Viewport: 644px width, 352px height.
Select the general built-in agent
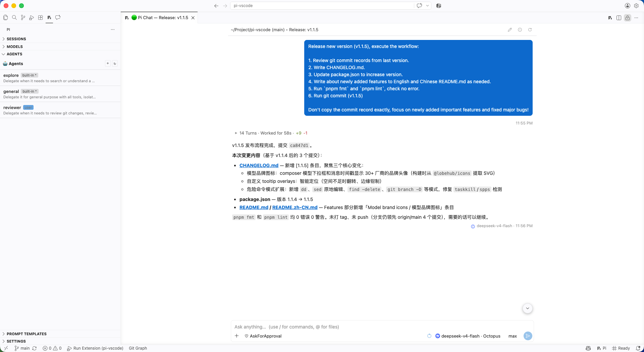(60, 94)
